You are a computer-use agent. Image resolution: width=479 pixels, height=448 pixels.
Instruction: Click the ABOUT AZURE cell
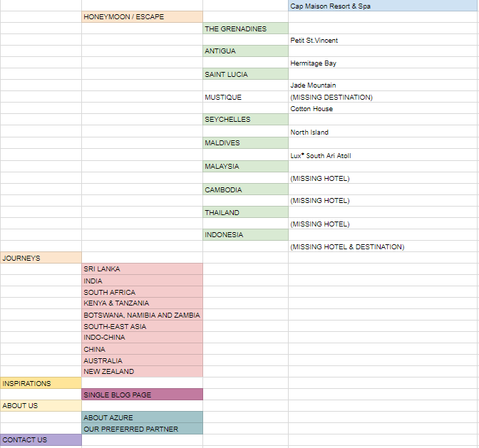click(142, 417)
